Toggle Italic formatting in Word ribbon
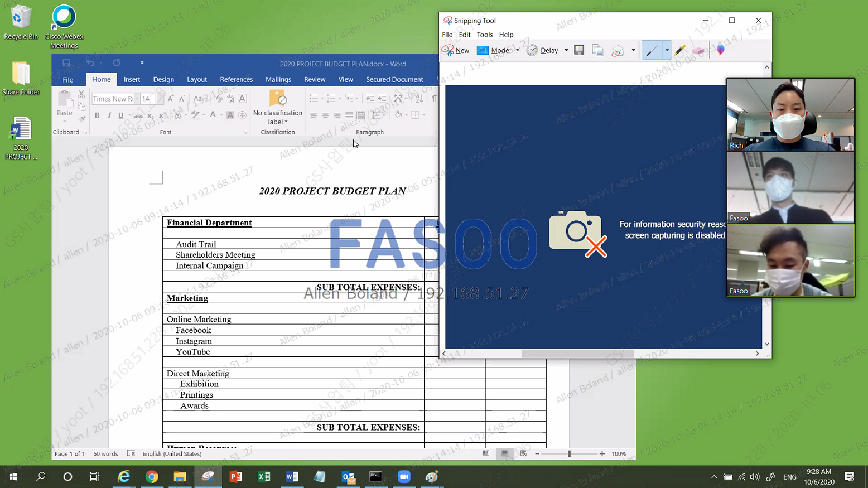 tap(109, 115)
